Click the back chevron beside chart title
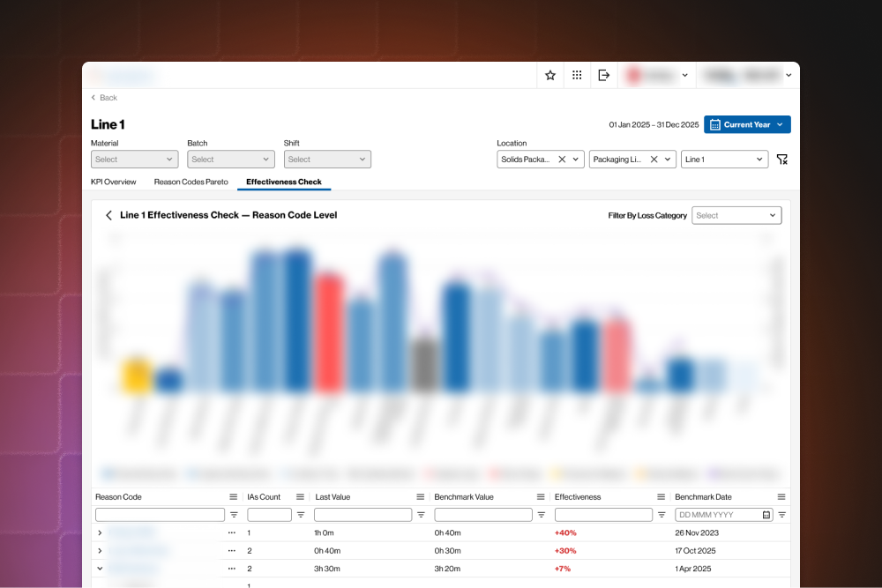The width and height of the screenshot is (882, 588). (108, 215)
